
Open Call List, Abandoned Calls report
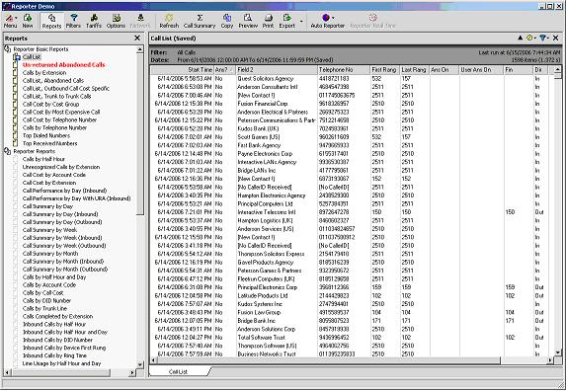[53, 81]
